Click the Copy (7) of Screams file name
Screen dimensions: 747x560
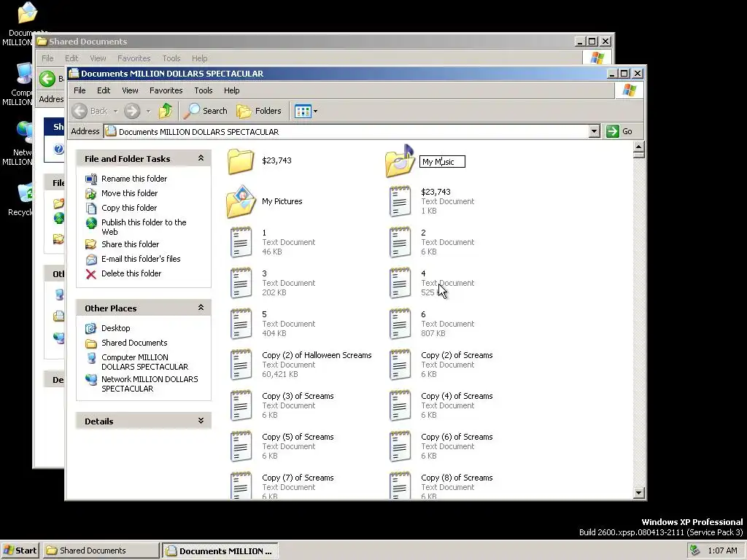(x=298, y=478)
